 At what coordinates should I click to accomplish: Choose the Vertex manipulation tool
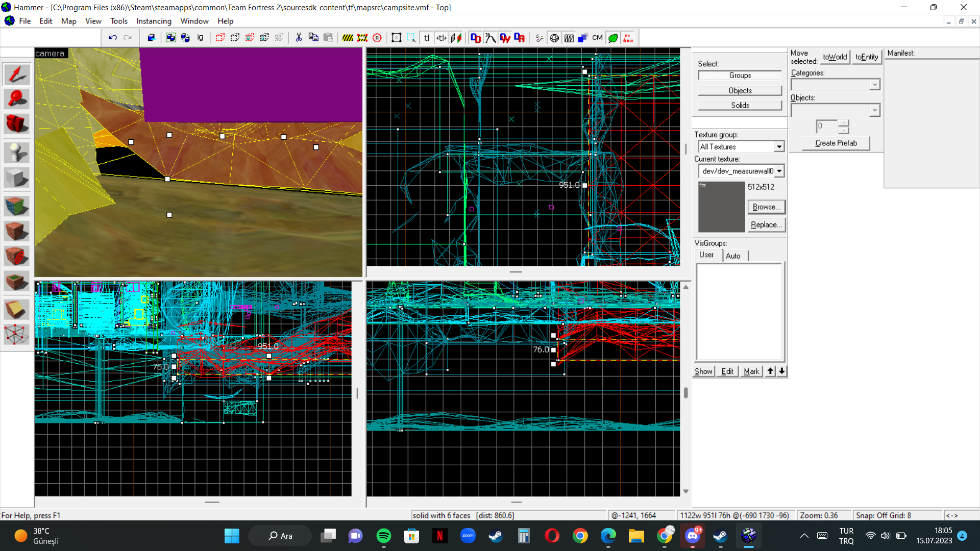click(x=16, y=334)
